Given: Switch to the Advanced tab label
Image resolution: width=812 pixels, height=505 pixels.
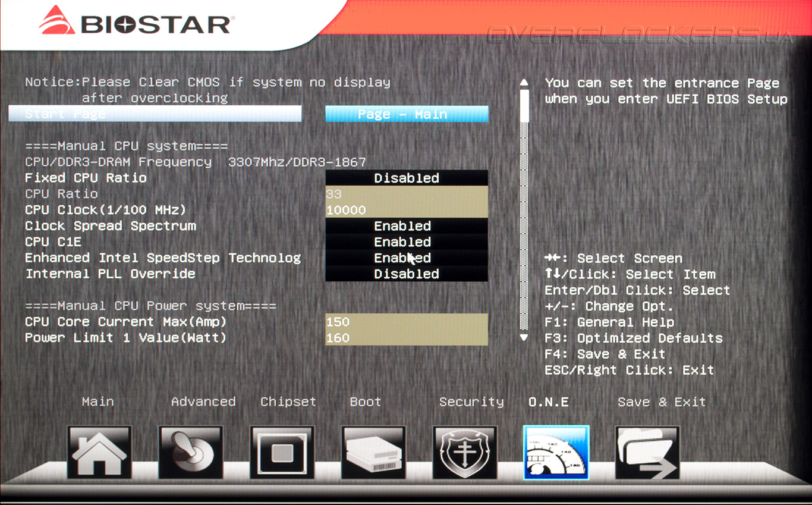Looking at the screenshot, I should click(203, 402).
